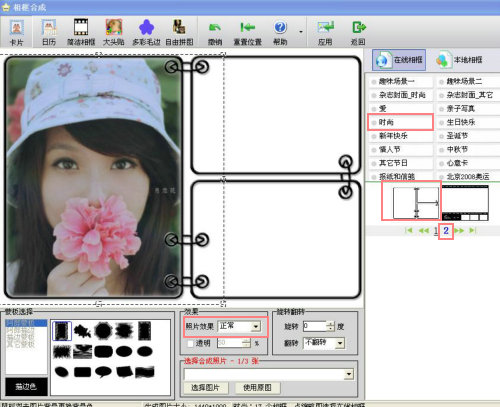Click the 选择图片 button

[205, 388]
